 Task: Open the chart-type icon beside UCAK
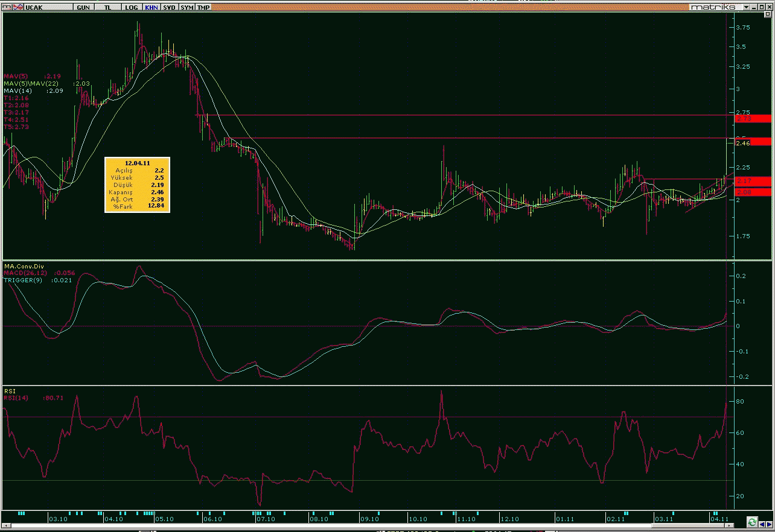click(x=18, y=7)
